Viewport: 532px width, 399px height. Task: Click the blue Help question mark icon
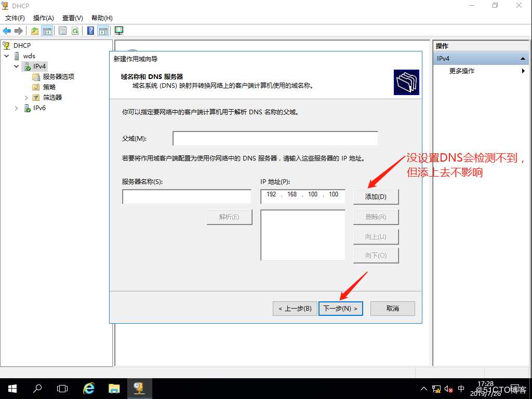pos(90,31)
